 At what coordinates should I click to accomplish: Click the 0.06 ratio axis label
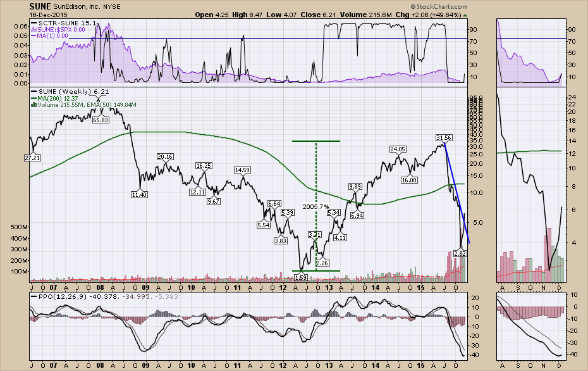21,26
